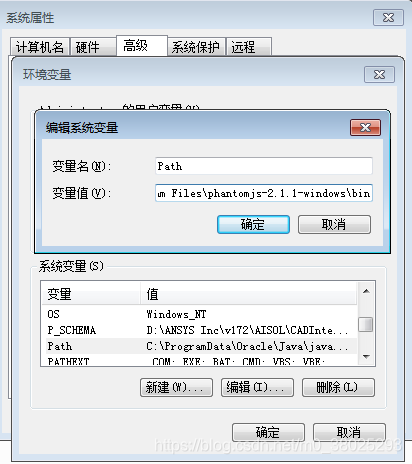Open the 高级 tab
The height and width of the screenshot is (464, 412).
[x=142, y=45]
